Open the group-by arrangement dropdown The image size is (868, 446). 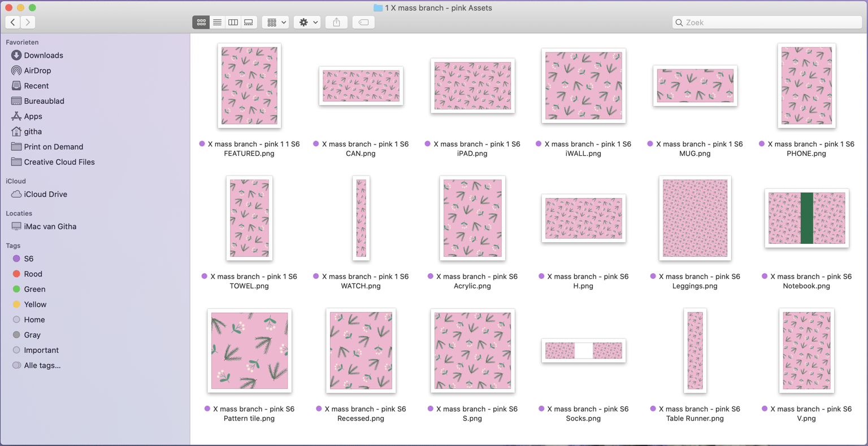(x=276, y=23)
